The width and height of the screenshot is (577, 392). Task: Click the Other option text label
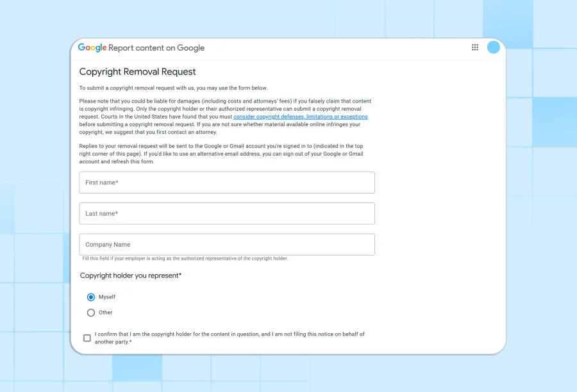105,312
